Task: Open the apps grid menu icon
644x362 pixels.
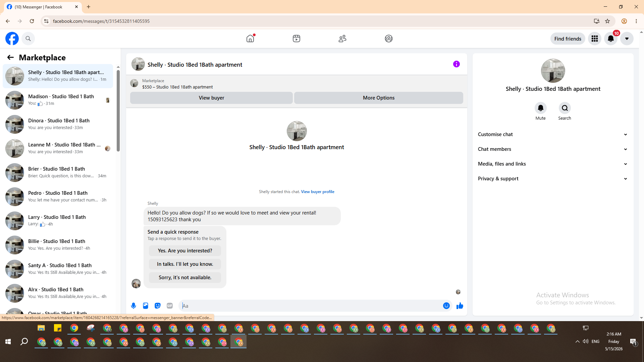Action: point(595,39)
